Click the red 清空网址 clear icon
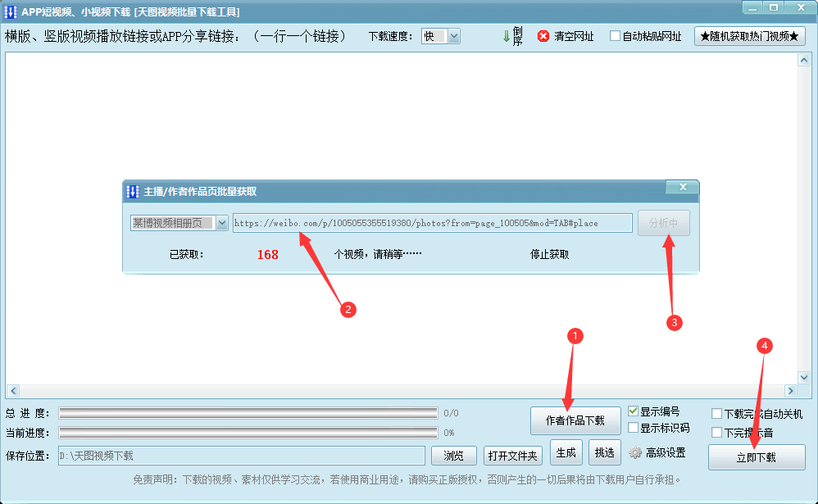 click(x=543, y=36)
